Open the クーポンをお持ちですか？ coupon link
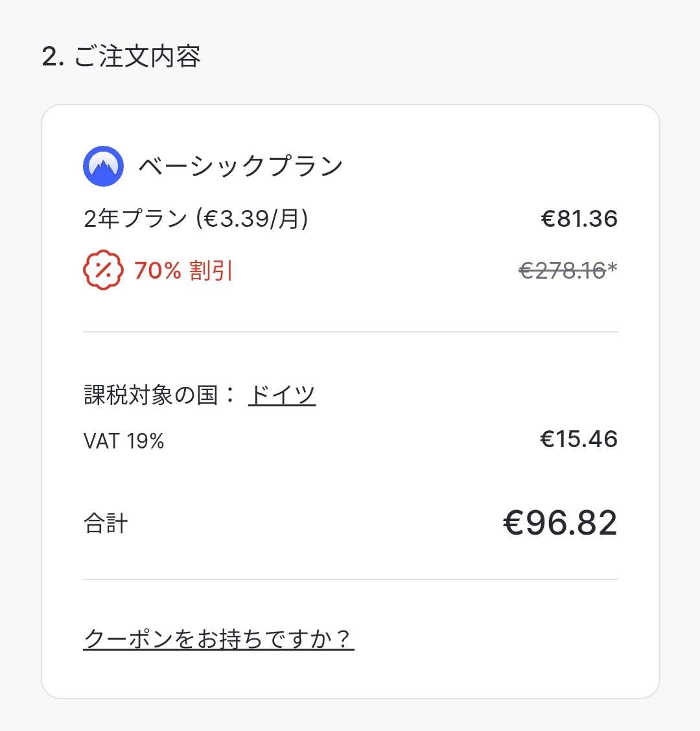Viewport: 700px width, 731px height. click(x=218, y=639)
